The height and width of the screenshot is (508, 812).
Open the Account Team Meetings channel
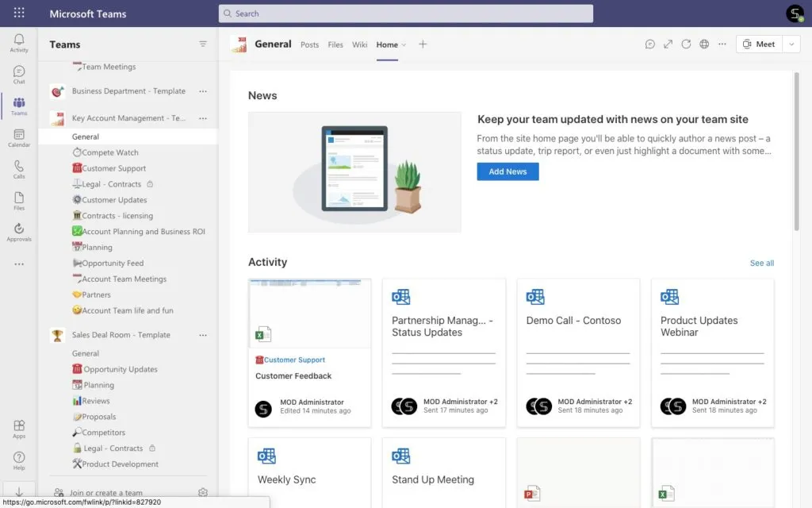click(x=124, y=279)
